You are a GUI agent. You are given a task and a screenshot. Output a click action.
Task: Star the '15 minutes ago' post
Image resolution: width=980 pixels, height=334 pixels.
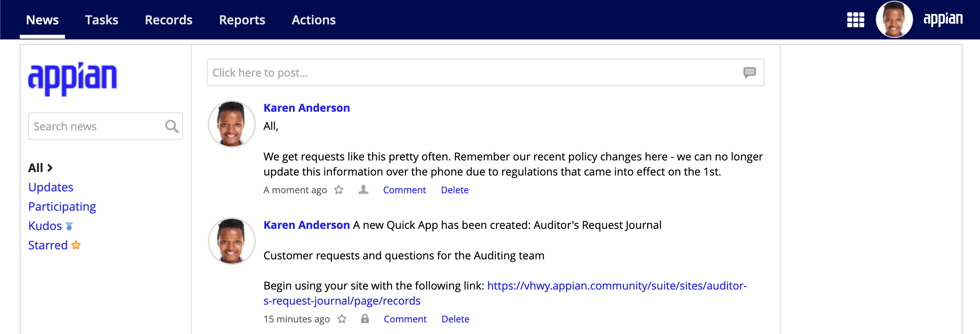[341, 319]
